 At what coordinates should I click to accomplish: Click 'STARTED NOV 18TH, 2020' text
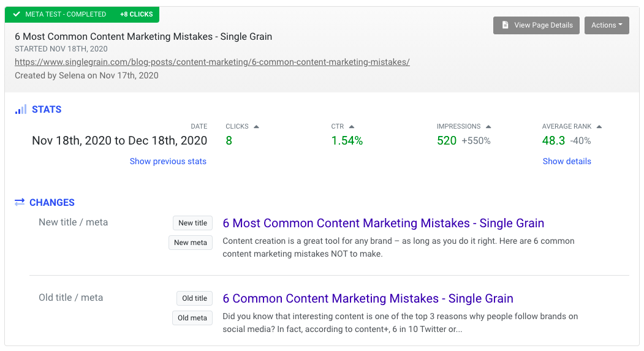[x=61, y=49]
